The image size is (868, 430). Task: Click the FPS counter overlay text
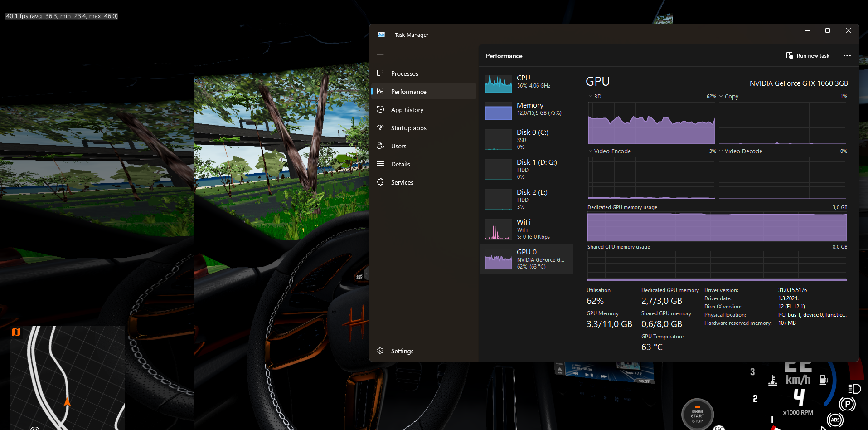62,16
